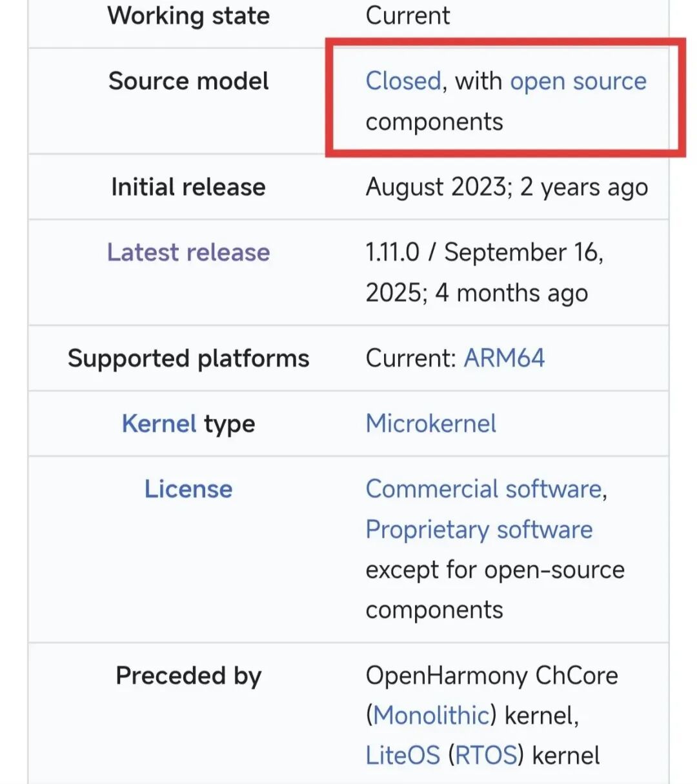Screen dimensions: 697x784
Task: Open the Commercial software link
Action: 484,489
